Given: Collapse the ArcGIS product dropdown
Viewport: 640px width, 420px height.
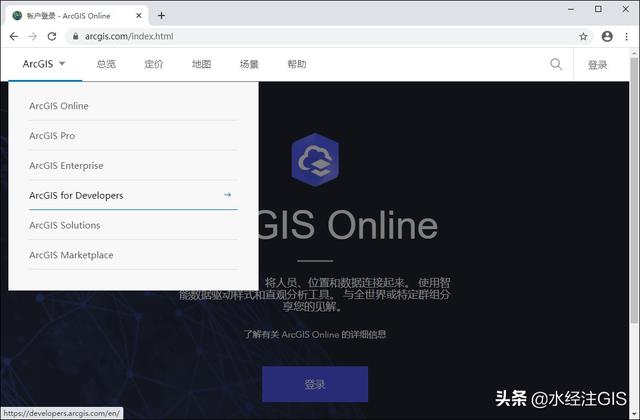Looking at the screenshot, I should pos(44,64).
